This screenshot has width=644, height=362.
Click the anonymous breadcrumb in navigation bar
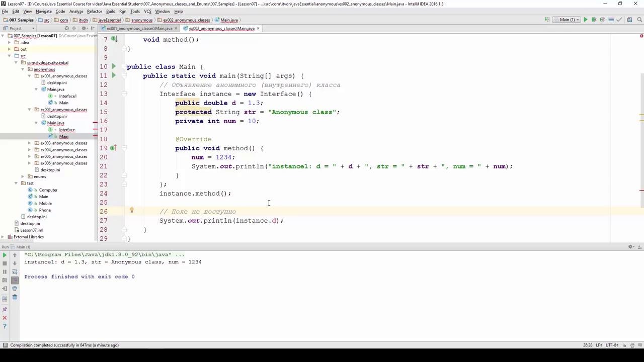click(141, 20)
